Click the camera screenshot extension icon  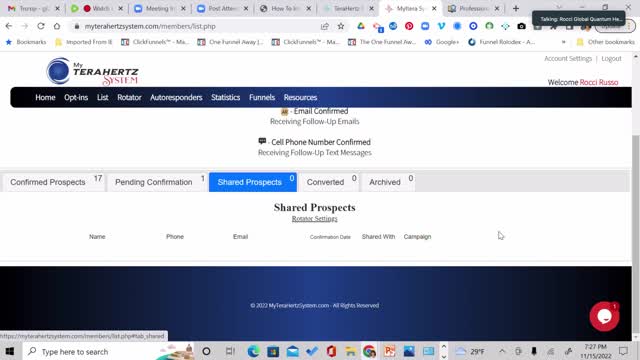pos(521,26)
